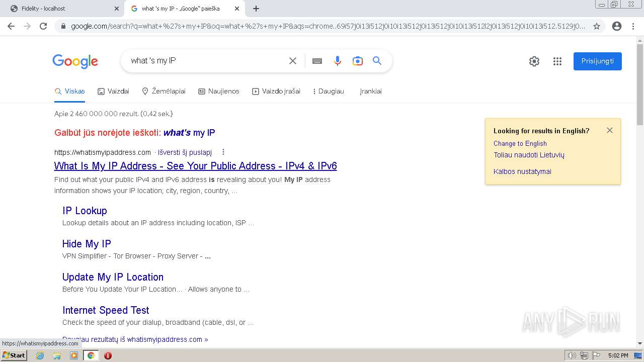
Task: Open Chrome profile avatar icon
Action: (x=617, y=26)
